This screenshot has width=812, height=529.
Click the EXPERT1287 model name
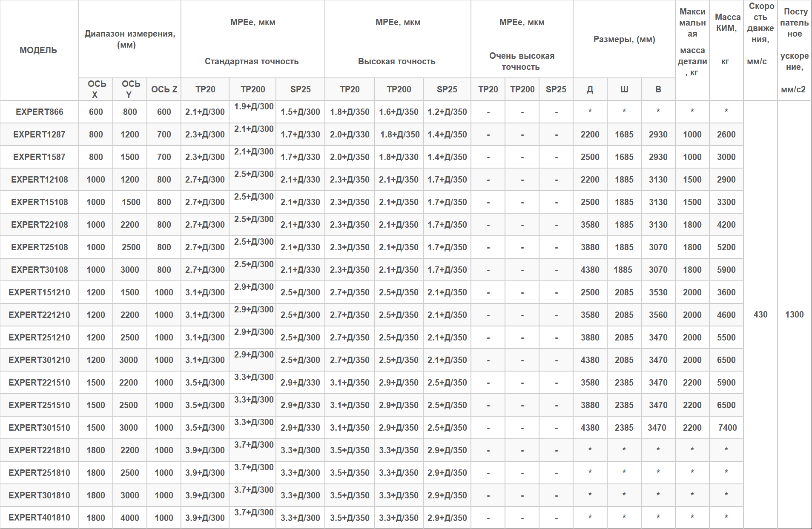click(x=39, y=134)
